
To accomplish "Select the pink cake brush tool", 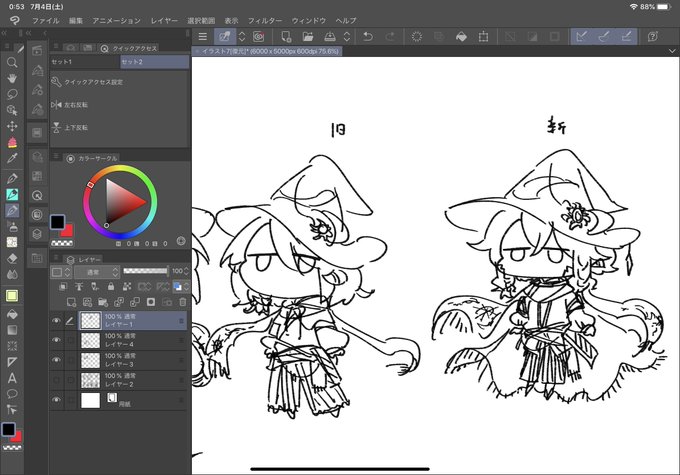I will 12,142.
